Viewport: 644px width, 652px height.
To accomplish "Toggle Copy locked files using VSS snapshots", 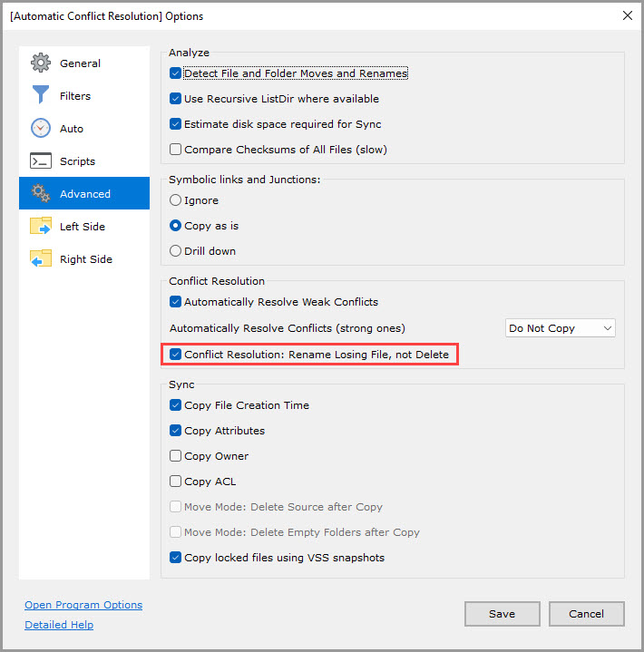I will click(x=175, y=557).
